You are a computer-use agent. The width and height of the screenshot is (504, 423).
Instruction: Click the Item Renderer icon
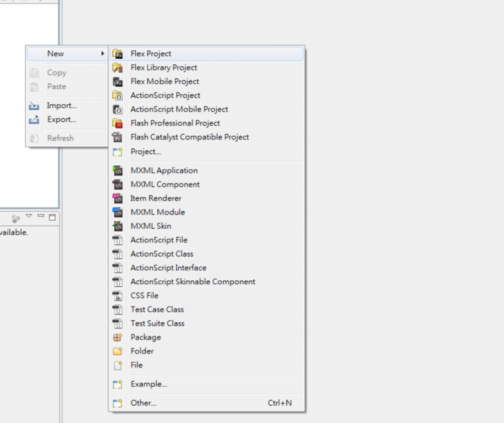pos(118,198)
